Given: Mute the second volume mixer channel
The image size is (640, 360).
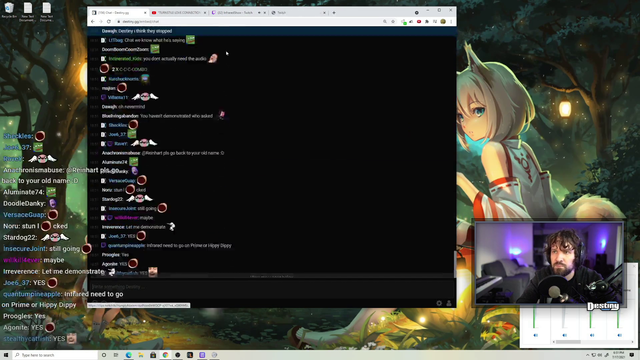Looking at the screenshot, I should click(564, 335).
